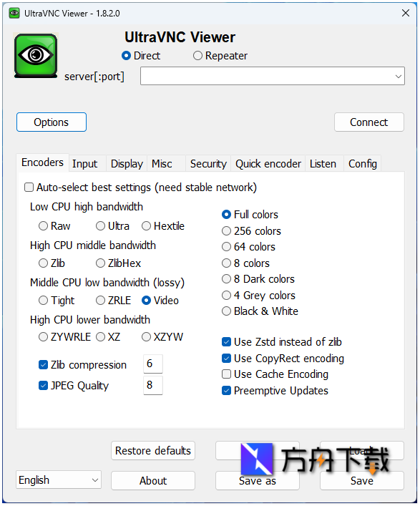Go to the Quick encoder tab
The height and width of the screenshot is (506, 420).
tap(268, 164)
